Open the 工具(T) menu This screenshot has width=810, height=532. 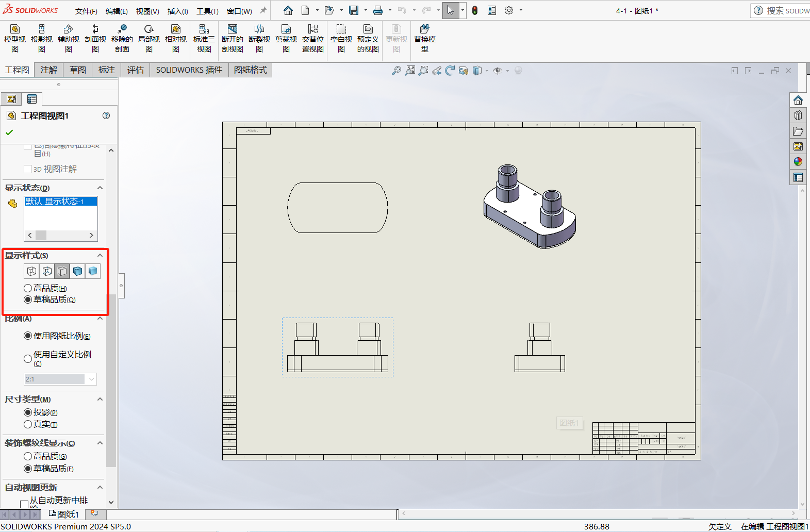[x=207, y=11]
